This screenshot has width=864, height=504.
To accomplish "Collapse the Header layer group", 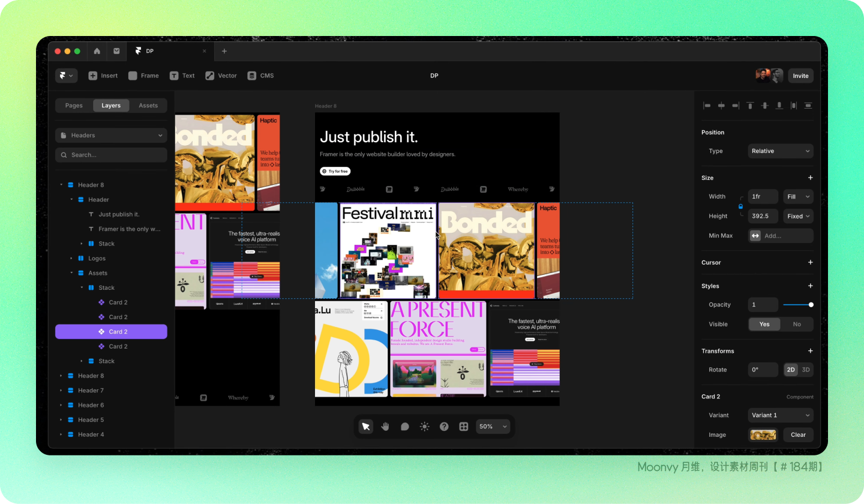I will click(x=71, y=199).
